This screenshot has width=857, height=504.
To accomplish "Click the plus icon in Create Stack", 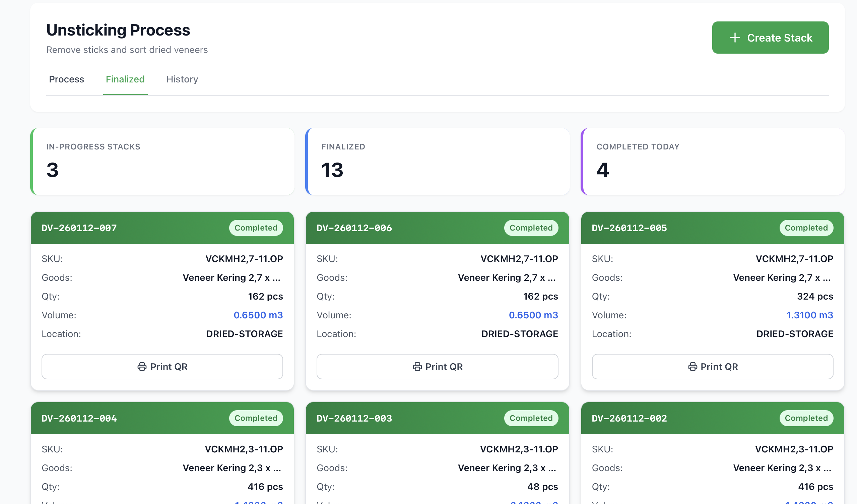I will 735,38.
